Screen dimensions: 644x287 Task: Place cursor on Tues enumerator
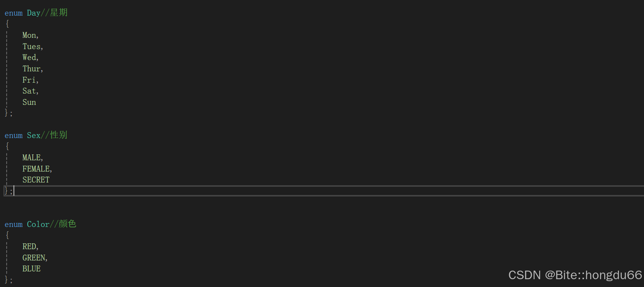(32, 47)
